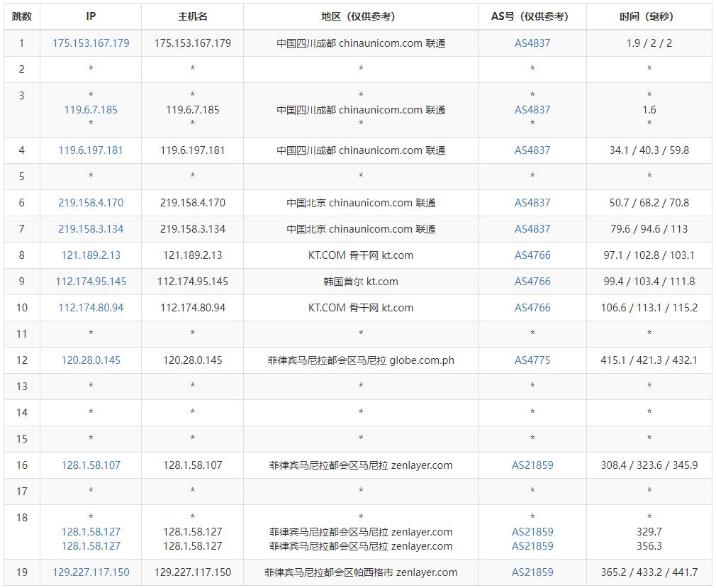This screenshot has width=716, height=588.
Task: Open IP link 219.158.4.170
Action: point(91,203)
